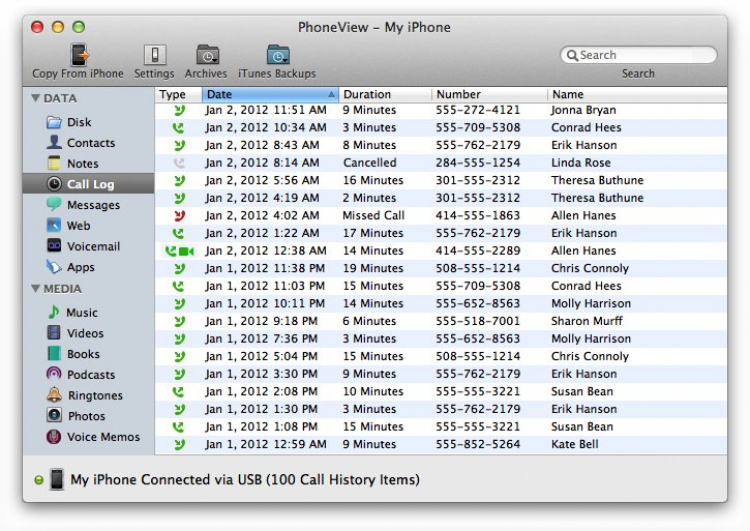
Task: Click the FaceTime video call icon at 12:38 AM
Action: 179,251
